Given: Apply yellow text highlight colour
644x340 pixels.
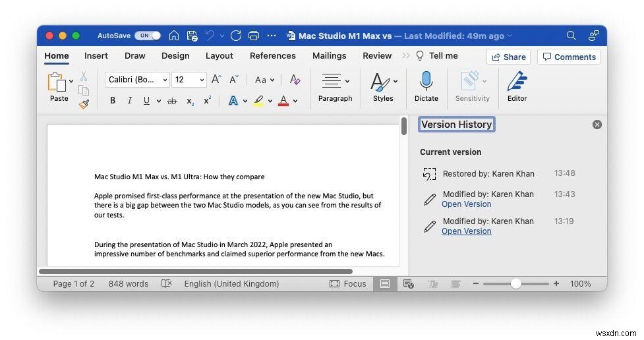Looking at the screenshot, I should click(258, 101).
